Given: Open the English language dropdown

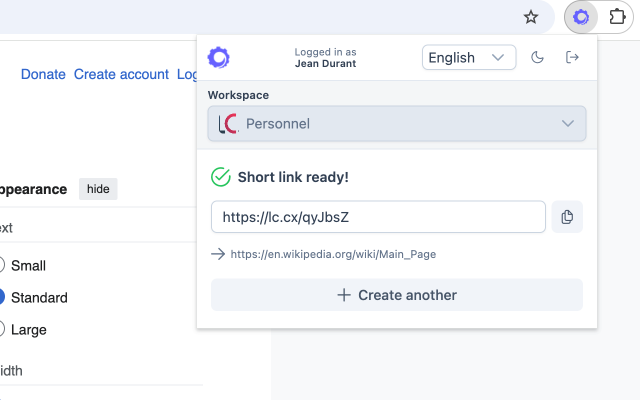Looking at the screenshot, I should click(469, 58).
